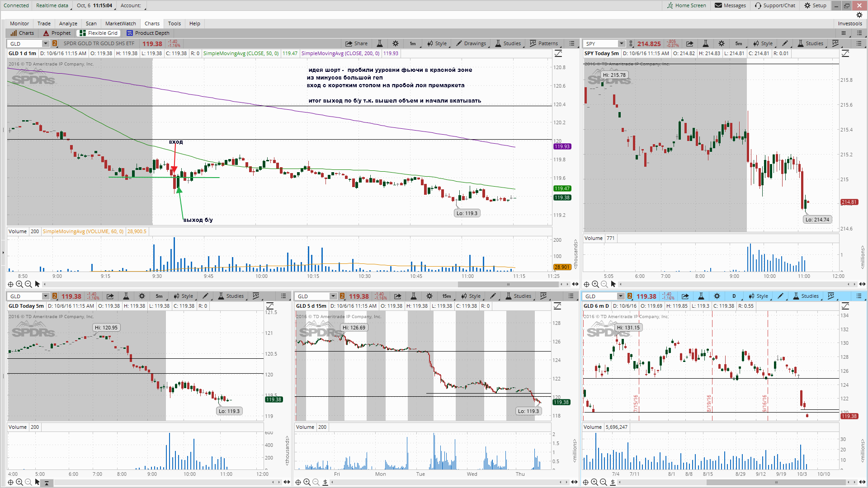Screen dimensions: 868x488
Task: Select the Product Depth sub-tab
Action: click(x=148, y=33)
